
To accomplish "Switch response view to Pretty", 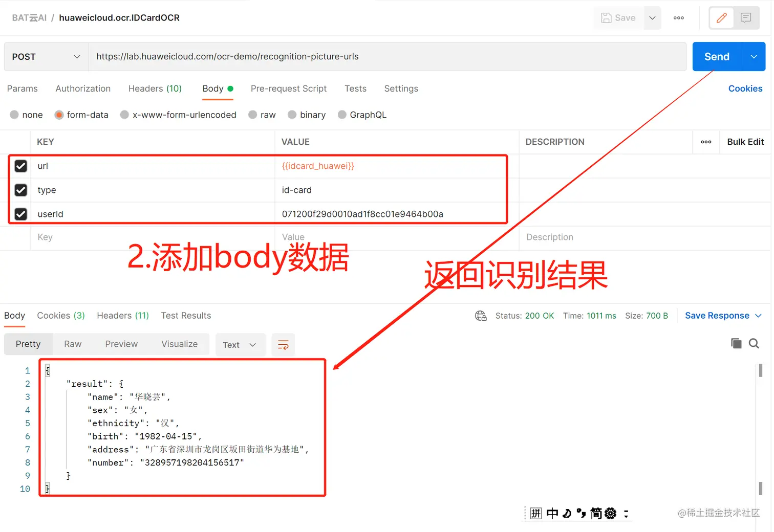I will click(x=28, y=344).
